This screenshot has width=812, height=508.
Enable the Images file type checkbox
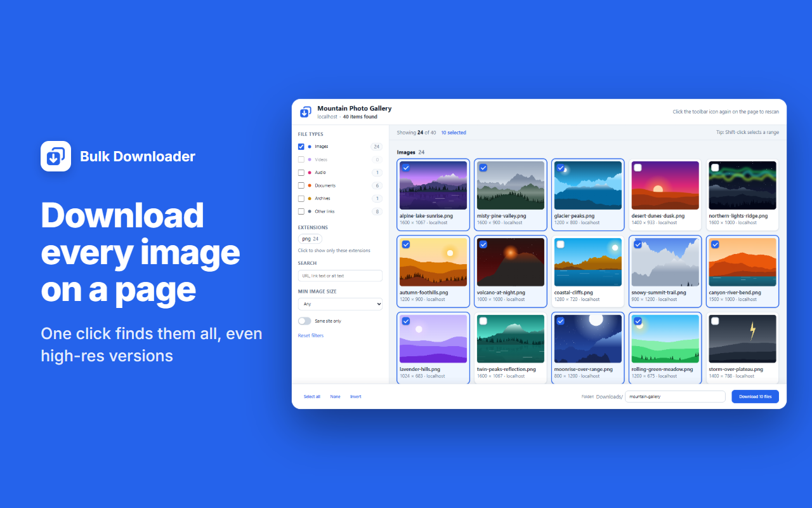coord(301,147)
